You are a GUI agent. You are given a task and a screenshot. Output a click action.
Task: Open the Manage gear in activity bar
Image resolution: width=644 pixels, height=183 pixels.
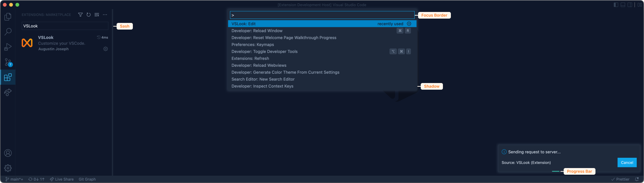coord(8,168)
